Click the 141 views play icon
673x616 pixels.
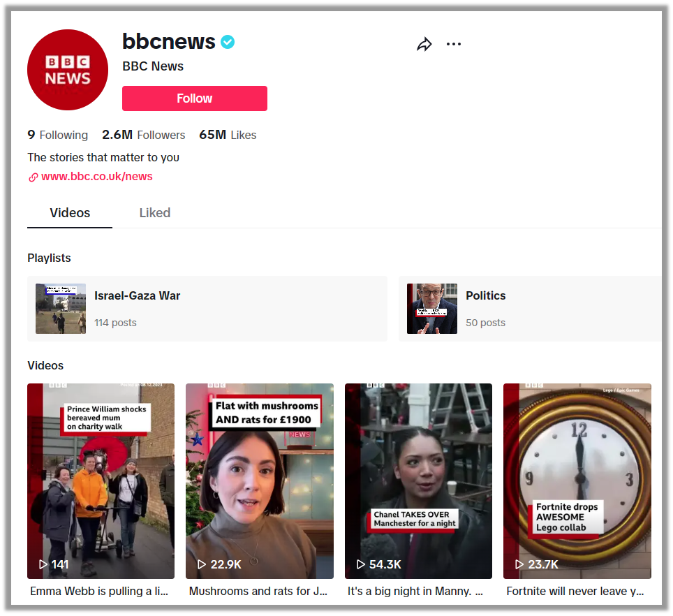click(43, 564)
